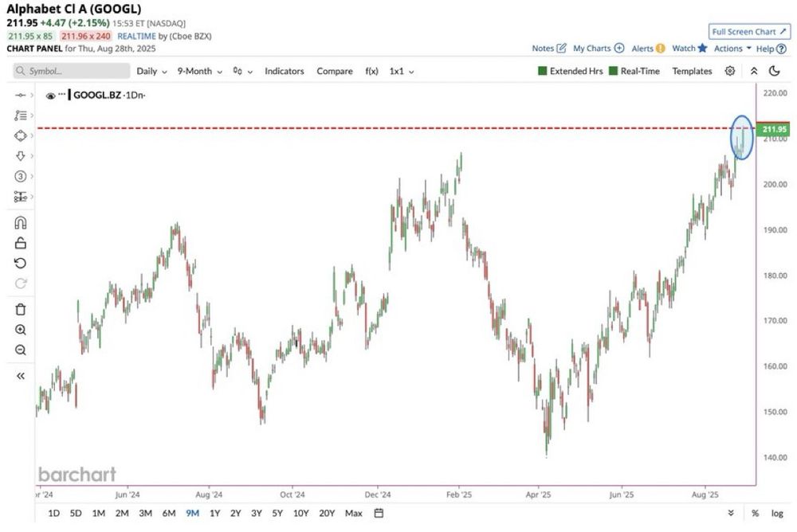Open the Help link
The width and height of the screenshot is (797, 532).
point(771,49)
